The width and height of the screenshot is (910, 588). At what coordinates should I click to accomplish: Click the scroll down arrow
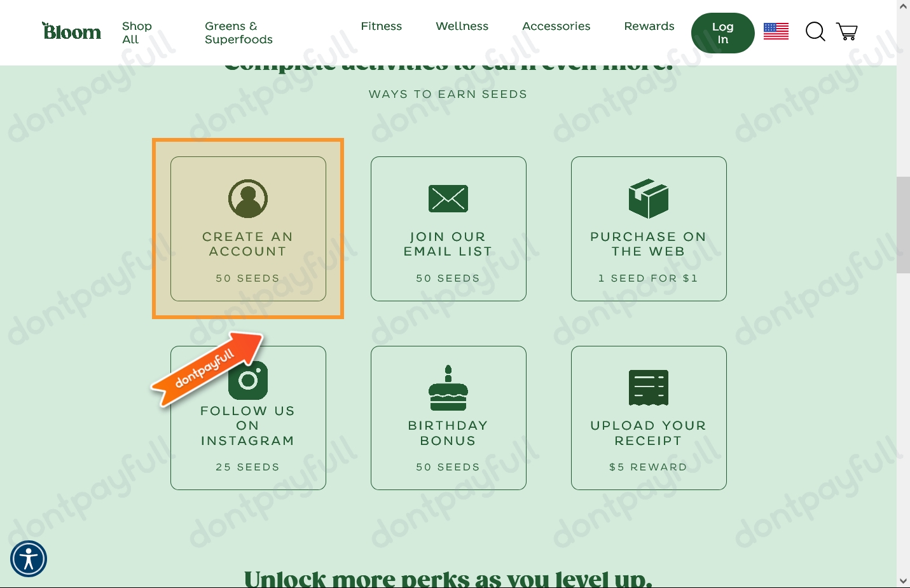point(903,580)
